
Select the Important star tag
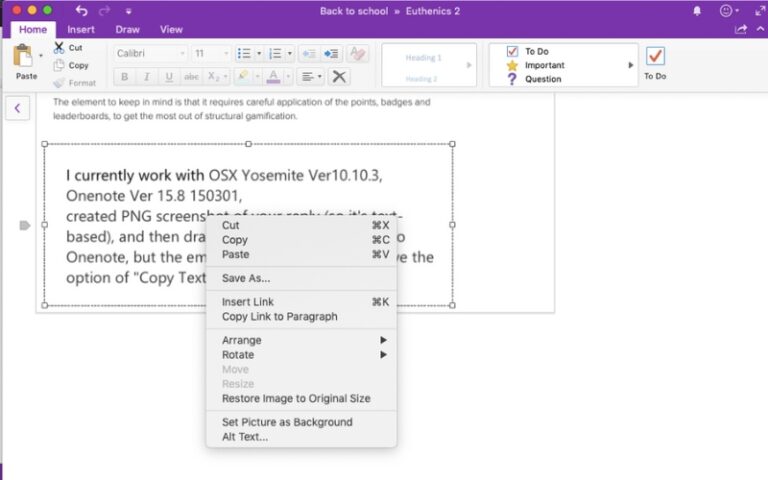544,65
